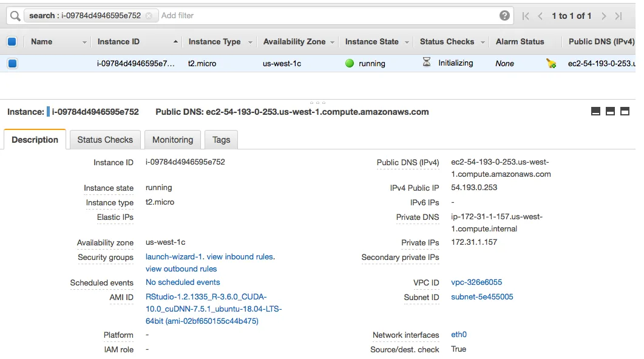Switch to the Monitoring tab
This screenshot has width=644, height=359.
tap(172, 139)
